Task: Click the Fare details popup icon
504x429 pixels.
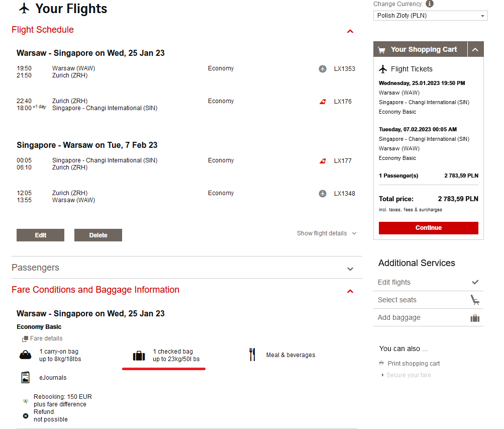Action: click(x=25, y=338)
